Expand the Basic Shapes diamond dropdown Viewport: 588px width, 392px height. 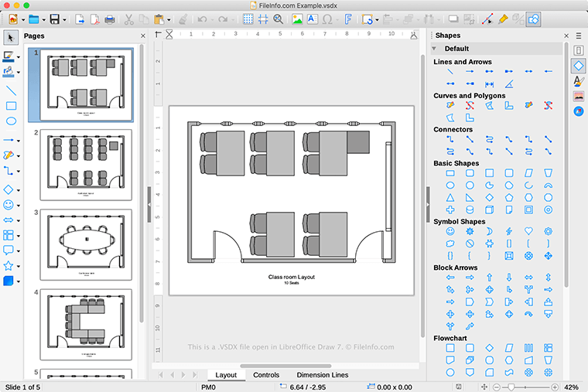click(19, 190)
